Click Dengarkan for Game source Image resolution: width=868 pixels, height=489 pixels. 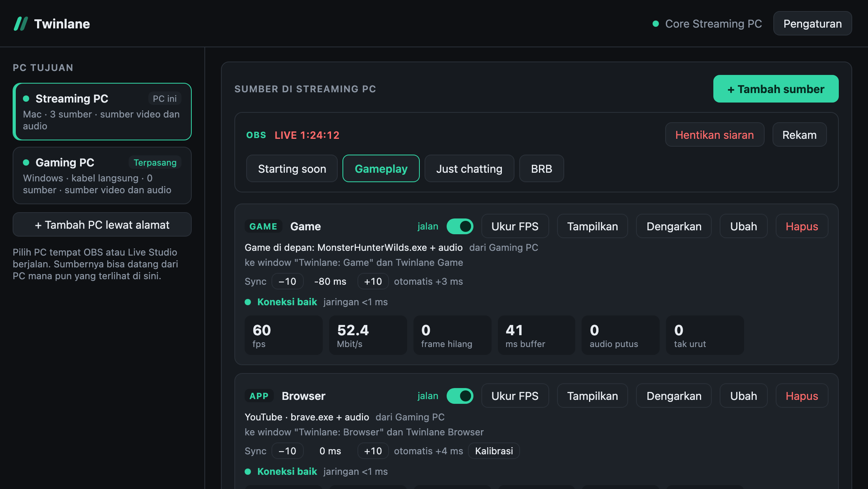tap(674, 226)
